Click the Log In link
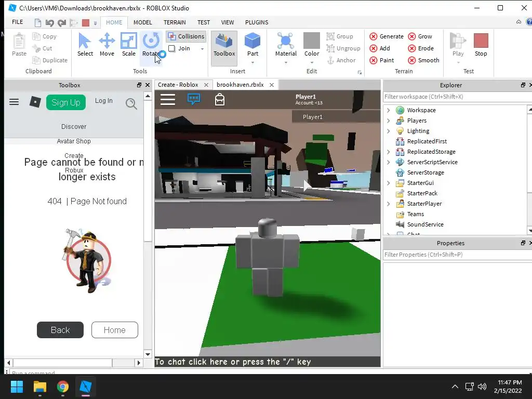This screenshot has width=532, height=399. (x=103, y=101)
